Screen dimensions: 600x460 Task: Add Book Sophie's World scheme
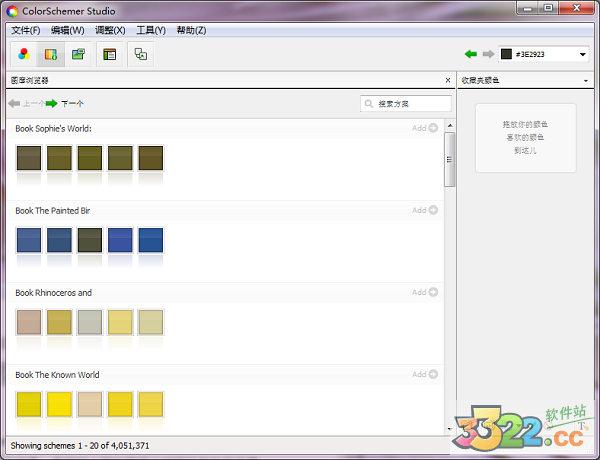[x=425, y=128]
